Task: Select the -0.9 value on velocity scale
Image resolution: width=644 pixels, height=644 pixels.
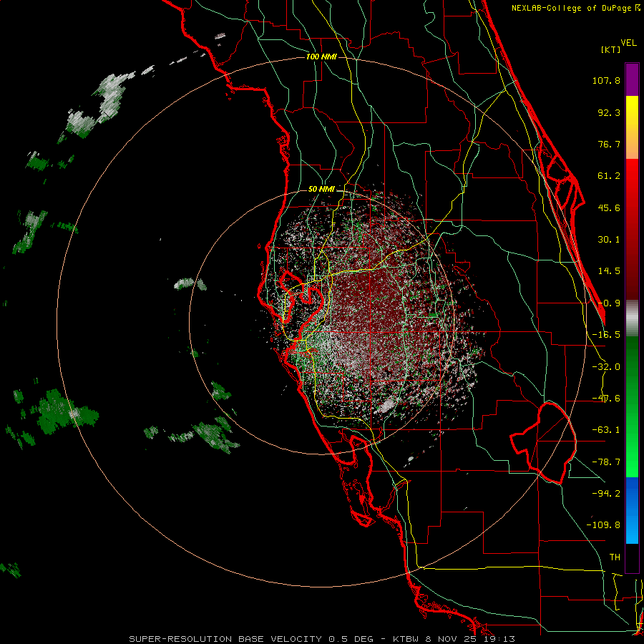Action: tap(609, 303)
